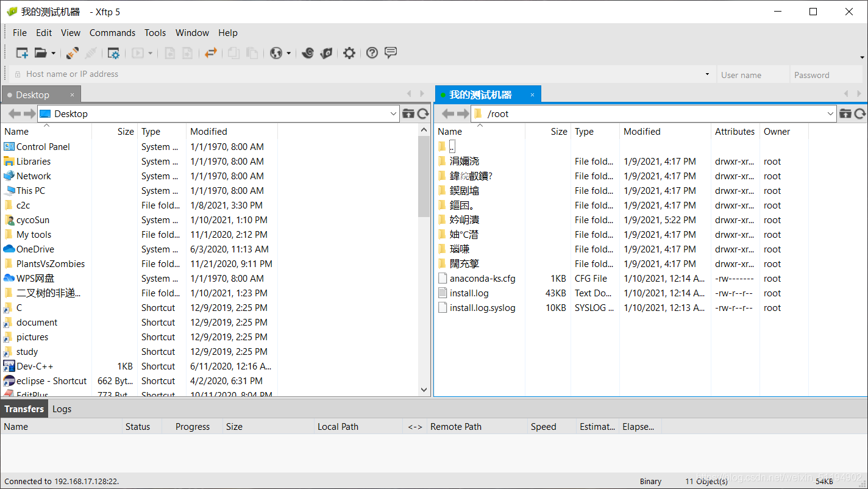The height and width of the screenshot is (489, 868).
Task: Sort remote files by Owner column
Action: pos(784,132)
